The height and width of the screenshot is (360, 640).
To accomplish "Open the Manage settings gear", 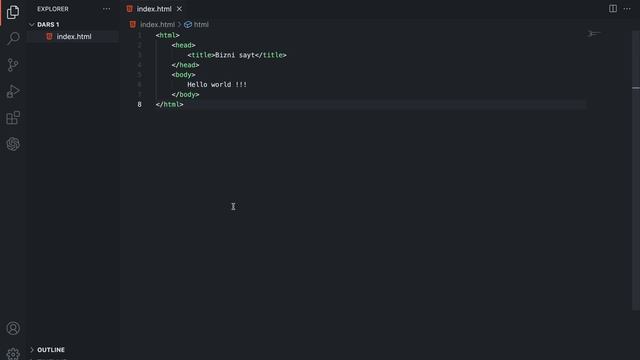I will (x=13, y=353).
